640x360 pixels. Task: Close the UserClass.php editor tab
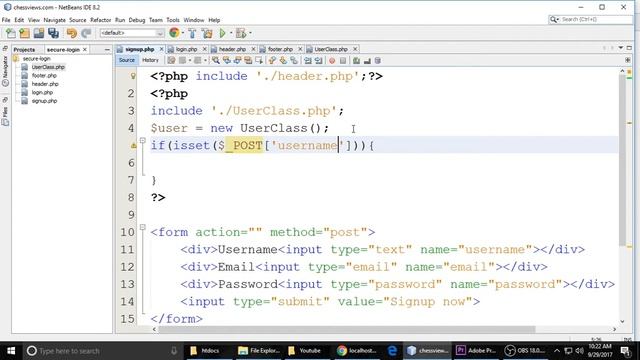click(x=355, y=49)
